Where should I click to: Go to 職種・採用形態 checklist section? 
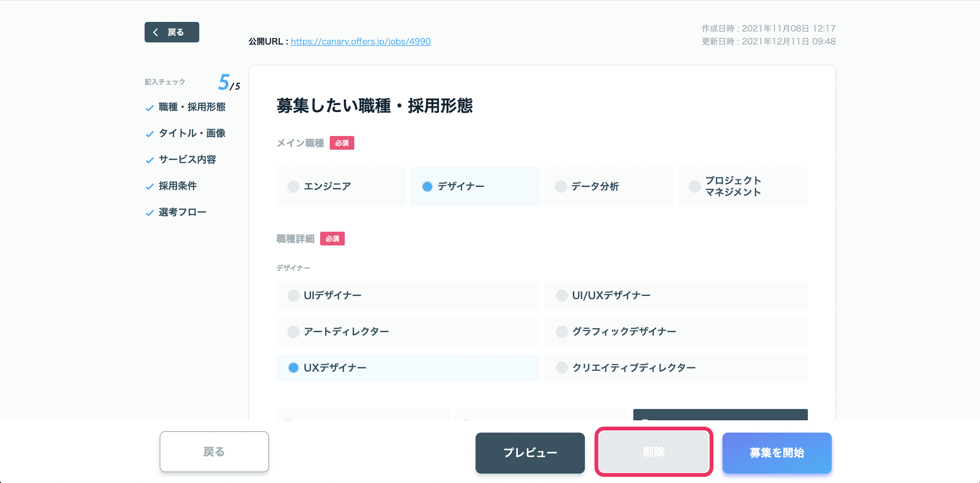(x=192, y=107)
